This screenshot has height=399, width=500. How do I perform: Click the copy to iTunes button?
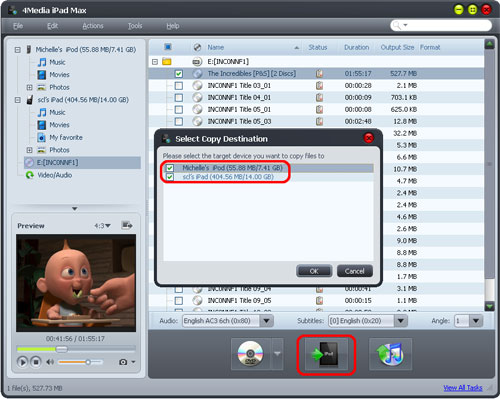(390, 354)
